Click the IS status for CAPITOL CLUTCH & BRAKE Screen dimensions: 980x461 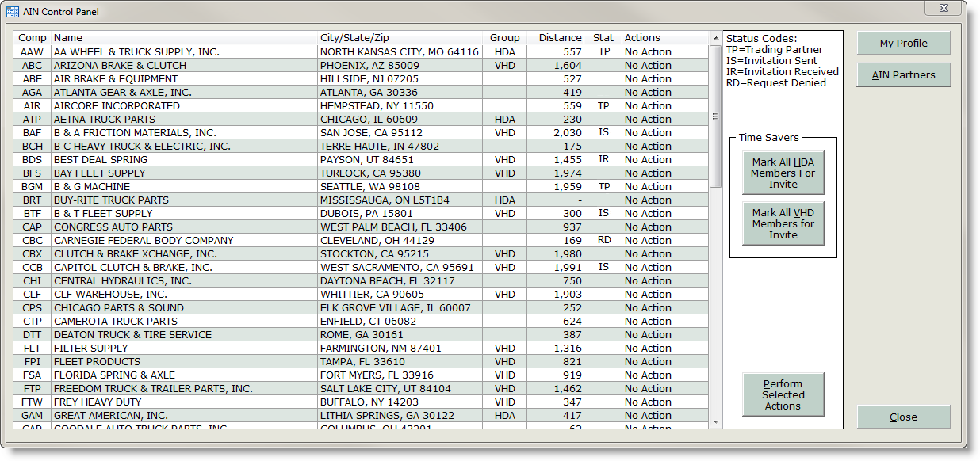(603, 267)
